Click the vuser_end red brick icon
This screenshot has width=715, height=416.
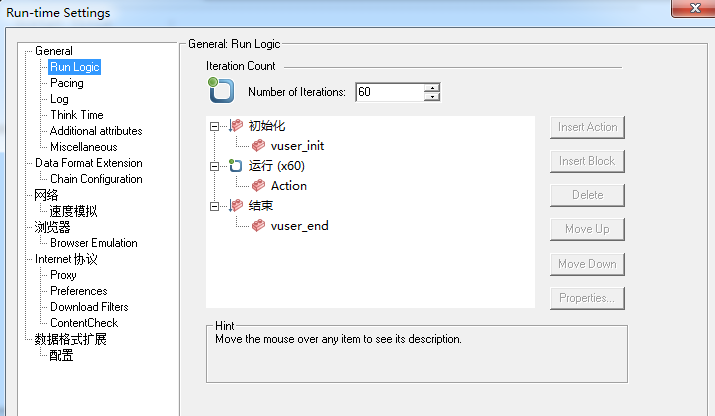pos(259,225)
